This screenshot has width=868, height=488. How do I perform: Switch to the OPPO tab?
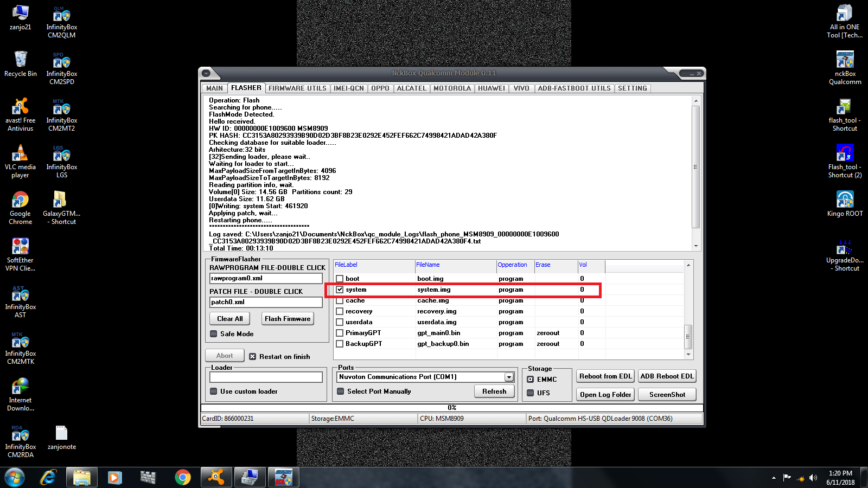(x=380, y=88)
